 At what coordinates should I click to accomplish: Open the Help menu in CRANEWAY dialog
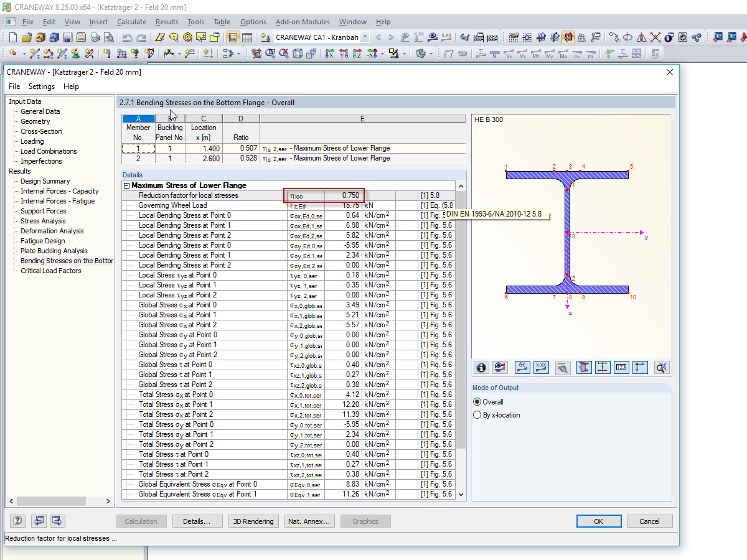72,86
